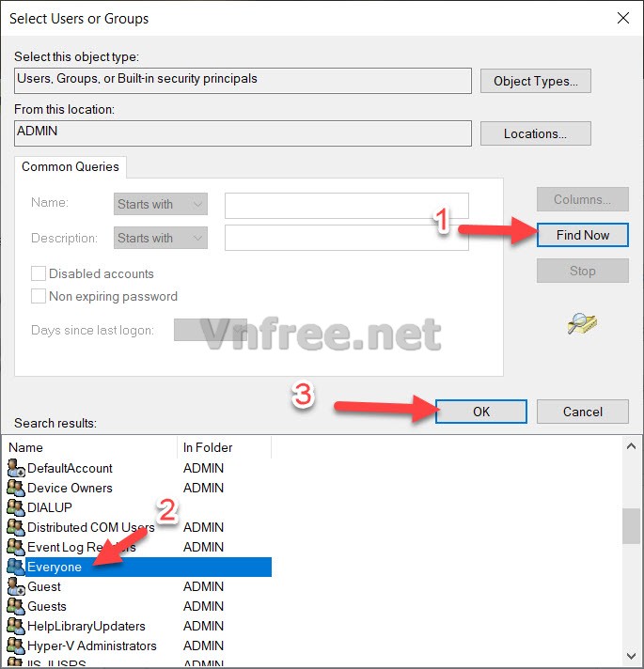Click the Columns button
The width and height of the screenshot is (644, 669).
point(583,199)
